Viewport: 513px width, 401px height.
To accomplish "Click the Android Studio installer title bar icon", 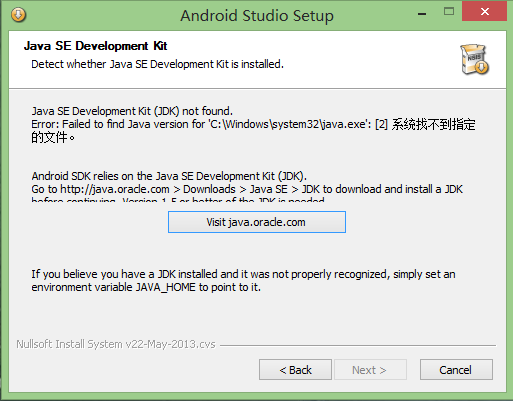I will pos(18,15).
